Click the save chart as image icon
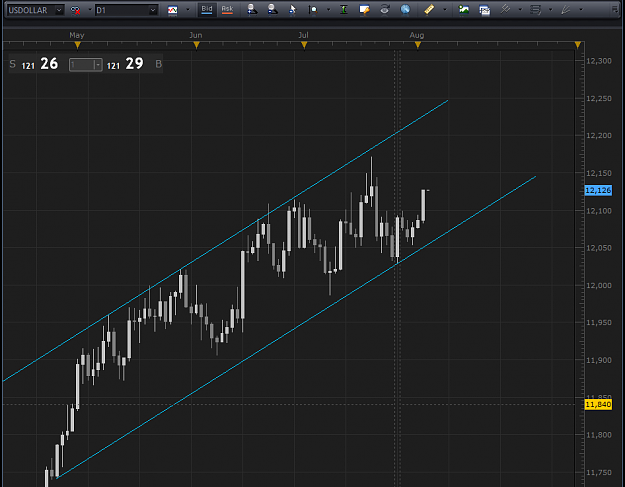Image resolution: width=625 pixels, height=487 pixels. pyautogui.click(x=464, y=10)
